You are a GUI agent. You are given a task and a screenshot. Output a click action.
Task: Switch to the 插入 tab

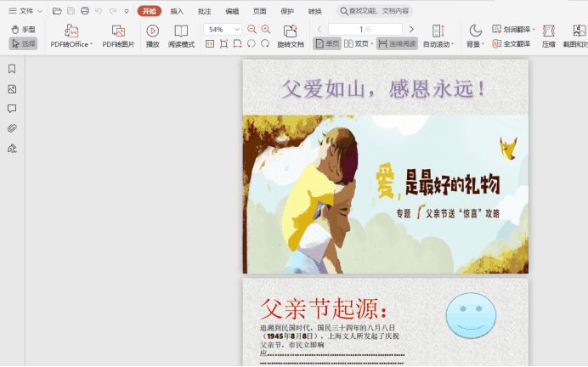(177, 11)
